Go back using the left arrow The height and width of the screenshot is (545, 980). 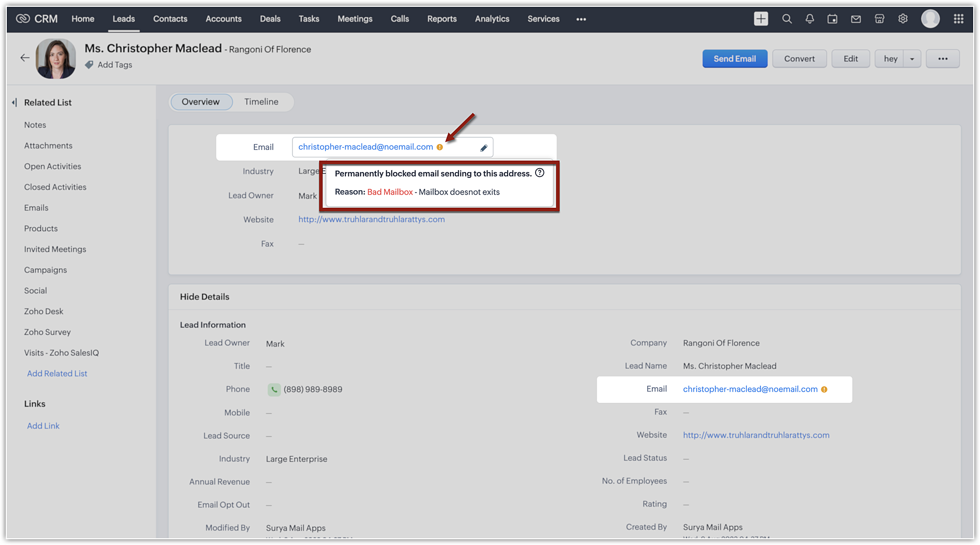coord(24,58)
